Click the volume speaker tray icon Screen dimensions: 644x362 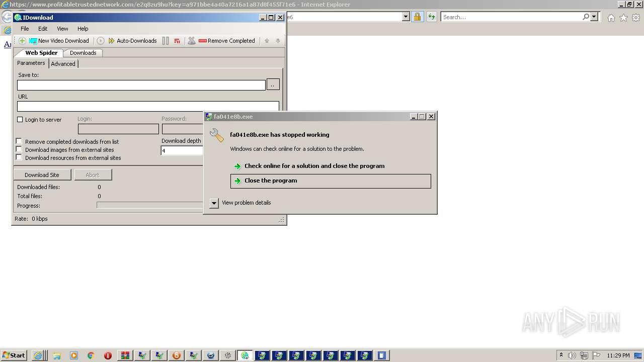coord(572,355)
